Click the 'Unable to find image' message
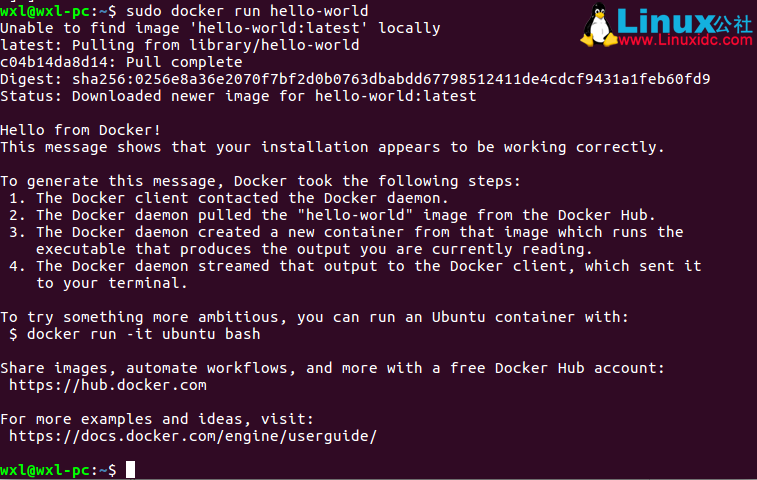Viewport: 757px width, 480px height. coord(220,28)
